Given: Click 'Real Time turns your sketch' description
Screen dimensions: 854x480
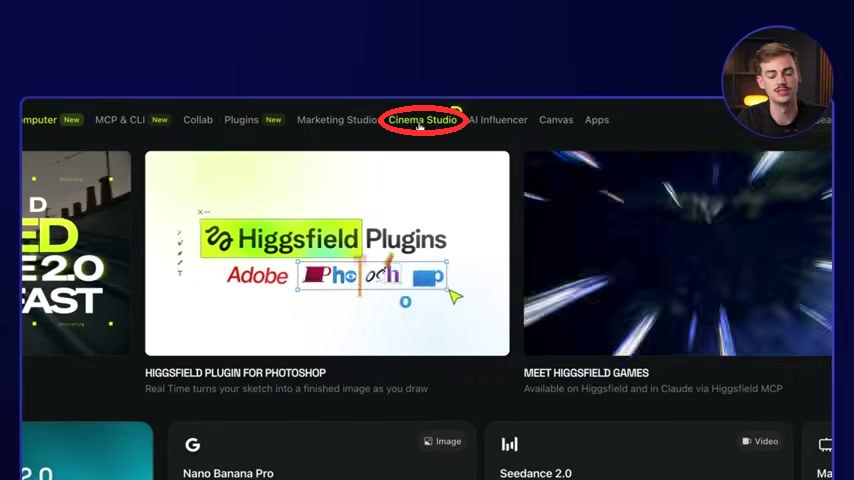Looking at the screenshot, I should 286,389.
